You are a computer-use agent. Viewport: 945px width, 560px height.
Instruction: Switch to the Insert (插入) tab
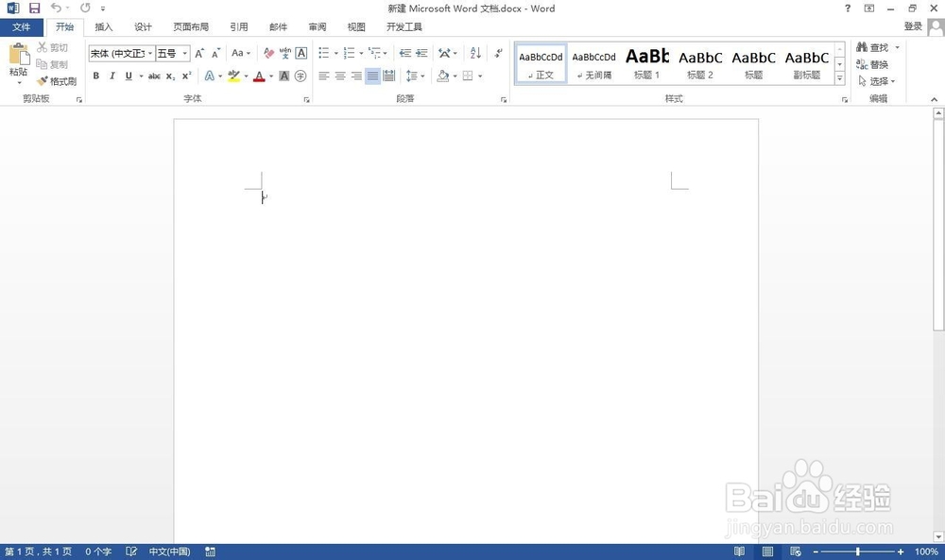(x=104, y=27)
